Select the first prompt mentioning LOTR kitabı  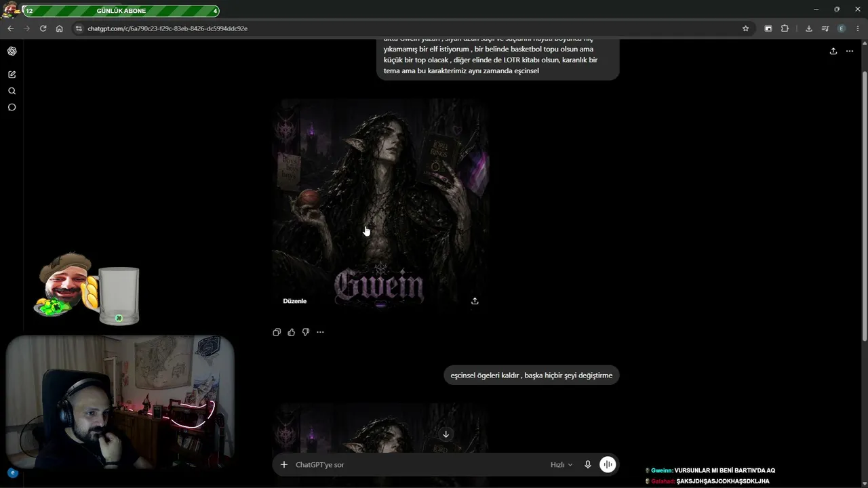(x=498, y=60)
